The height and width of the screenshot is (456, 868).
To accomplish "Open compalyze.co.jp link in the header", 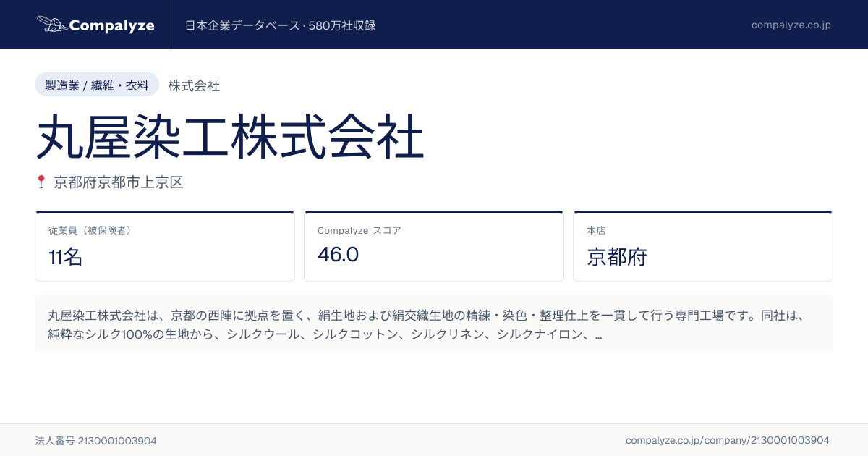I will tap(791, 25).
